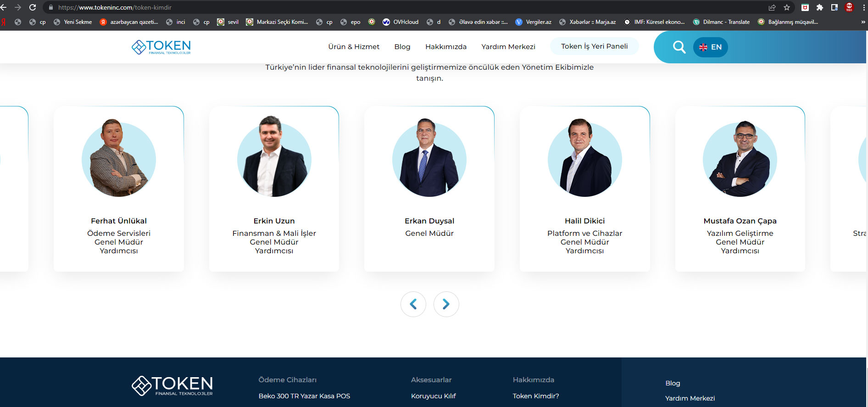Click Erkan Duysal's profile photo
The width and height of the screenshot is (868, 407).
pos(429,158)
